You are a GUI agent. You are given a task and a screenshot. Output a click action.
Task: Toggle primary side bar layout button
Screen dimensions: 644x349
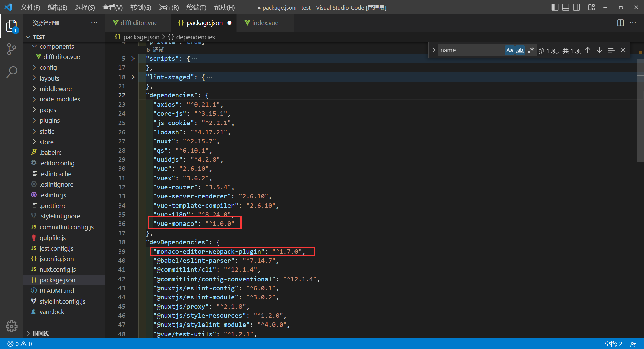click(555, 7)
